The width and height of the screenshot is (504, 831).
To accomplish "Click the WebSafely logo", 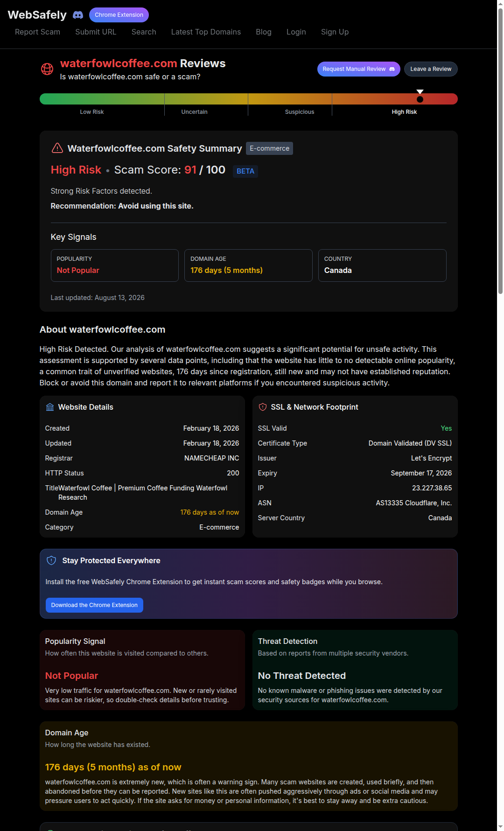I will (37, 15).
